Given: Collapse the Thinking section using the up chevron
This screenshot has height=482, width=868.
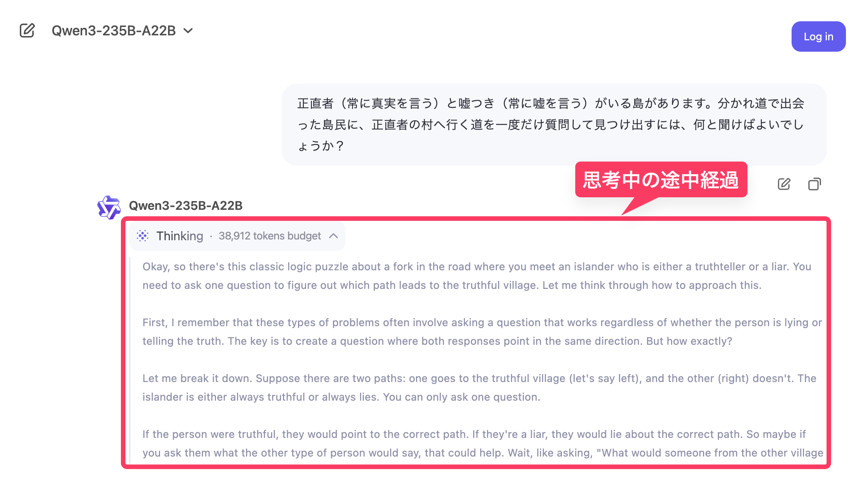Looking at the screenshot, I should (x=333, y=236).
